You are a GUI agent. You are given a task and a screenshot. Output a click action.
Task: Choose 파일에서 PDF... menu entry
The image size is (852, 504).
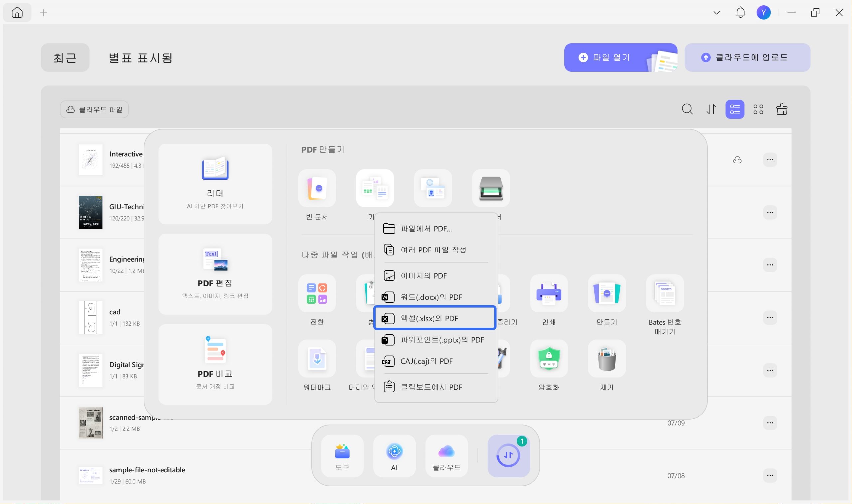click(x=436, y=229)
